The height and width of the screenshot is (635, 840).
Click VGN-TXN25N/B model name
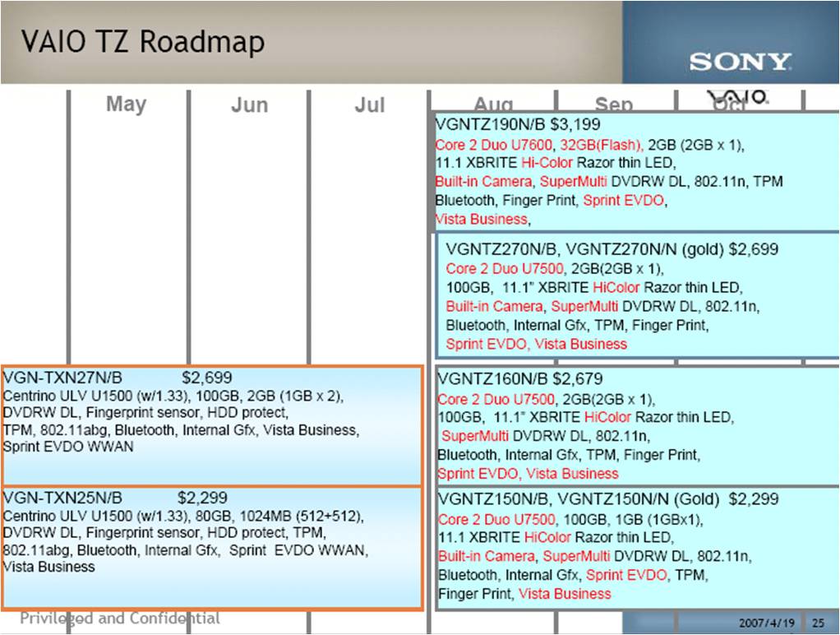point(62,498)
